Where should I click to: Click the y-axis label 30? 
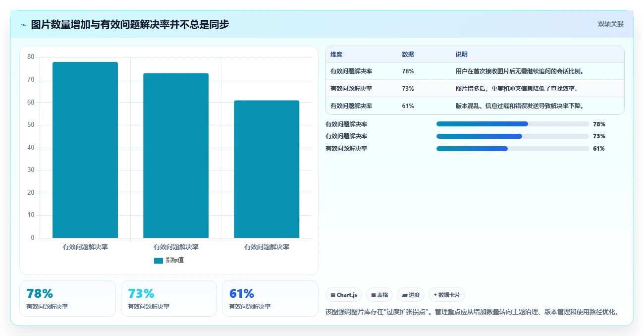click(x=31, y=170)
